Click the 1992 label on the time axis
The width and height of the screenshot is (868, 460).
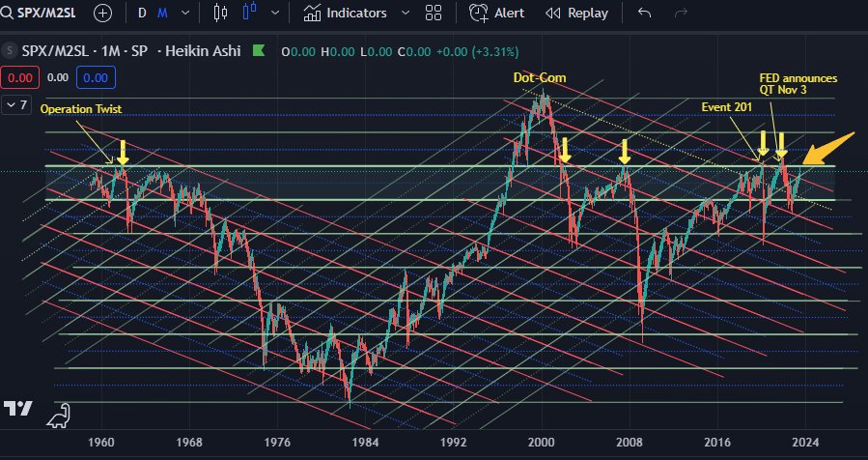(454, 442)
